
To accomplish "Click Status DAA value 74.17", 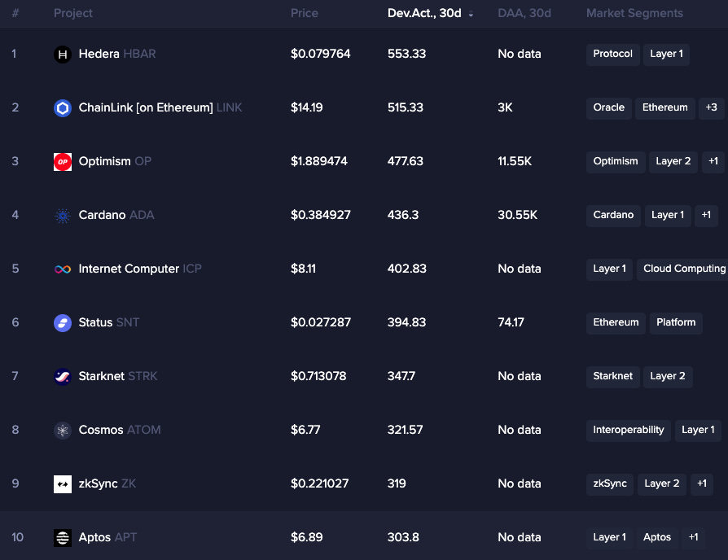I will click(511, 322).
